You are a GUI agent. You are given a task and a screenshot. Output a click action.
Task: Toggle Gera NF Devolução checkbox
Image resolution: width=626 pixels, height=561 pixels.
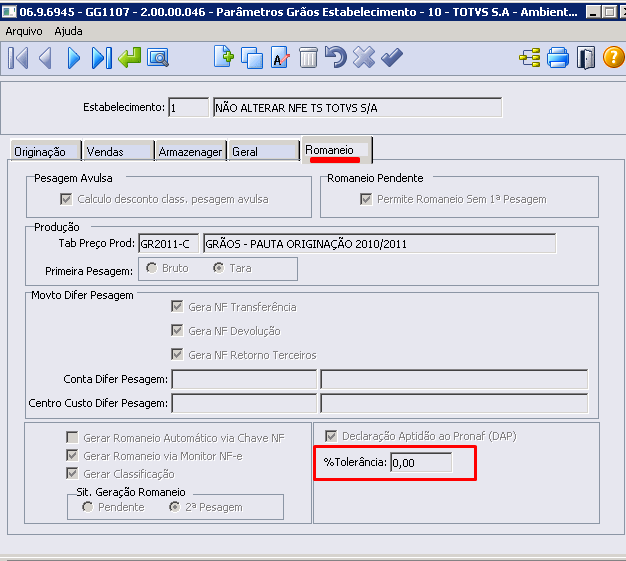[x=177, y=331]
